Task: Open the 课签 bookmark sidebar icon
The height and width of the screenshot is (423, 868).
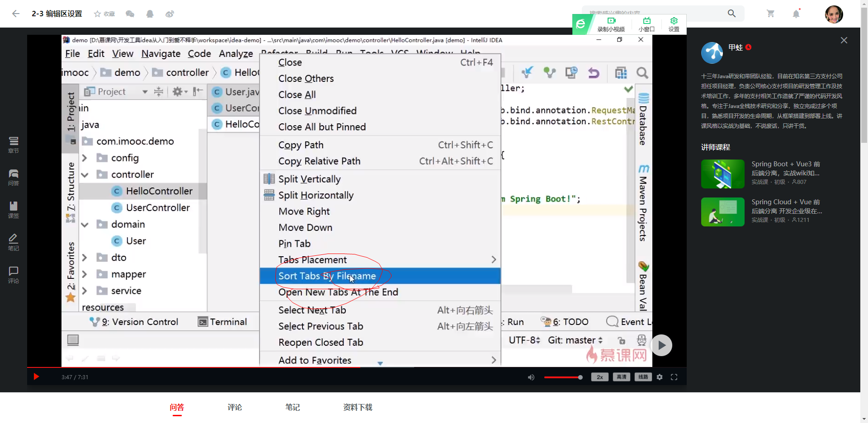Action: click(14, 210)
